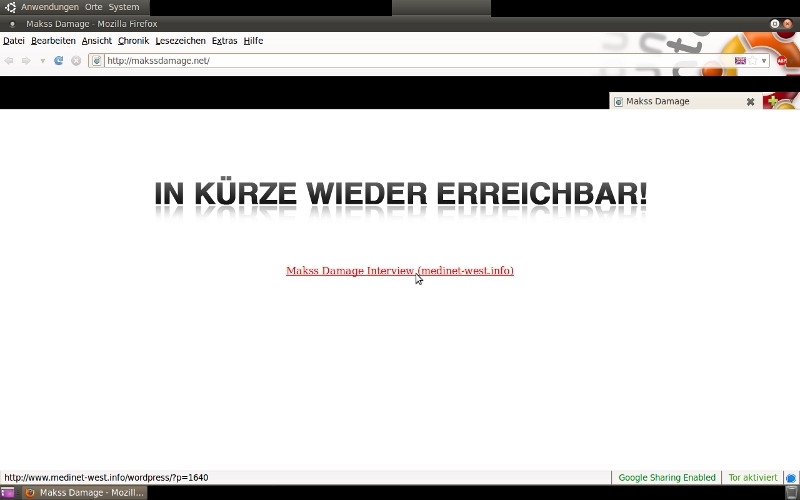Open the System menu in the top panel
The height and width of the screenshot is (500, 800).
tap(123, 7)
